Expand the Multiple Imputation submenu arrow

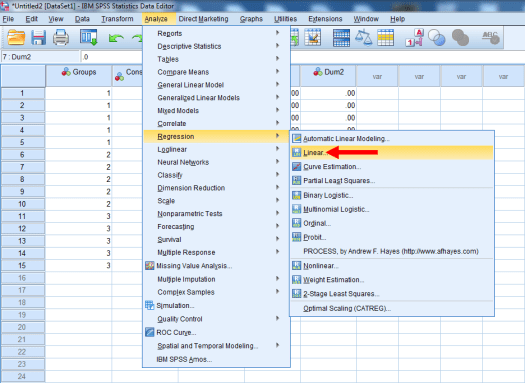click(278, 279)
